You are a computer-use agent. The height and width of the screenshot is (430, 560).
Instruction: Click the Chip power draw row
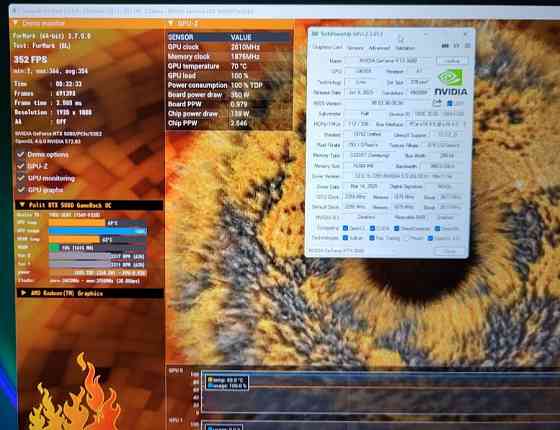229,114
